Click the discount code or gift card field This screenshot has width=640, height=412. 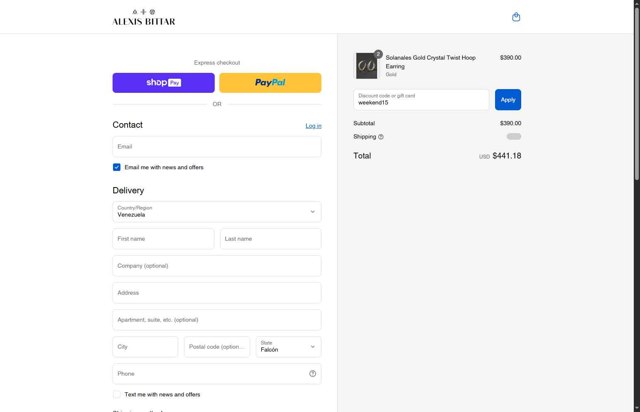(x=421, y=100)
